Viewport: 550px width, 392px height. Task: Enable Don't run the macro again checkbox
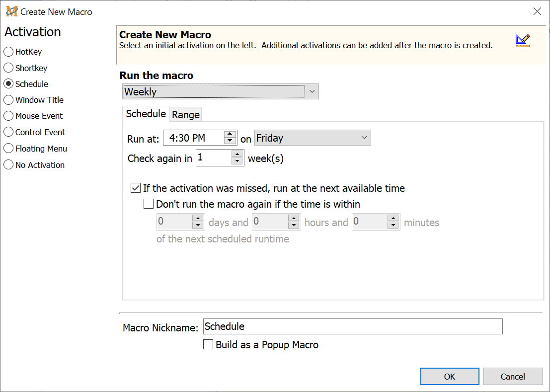(x=148, y=204)
